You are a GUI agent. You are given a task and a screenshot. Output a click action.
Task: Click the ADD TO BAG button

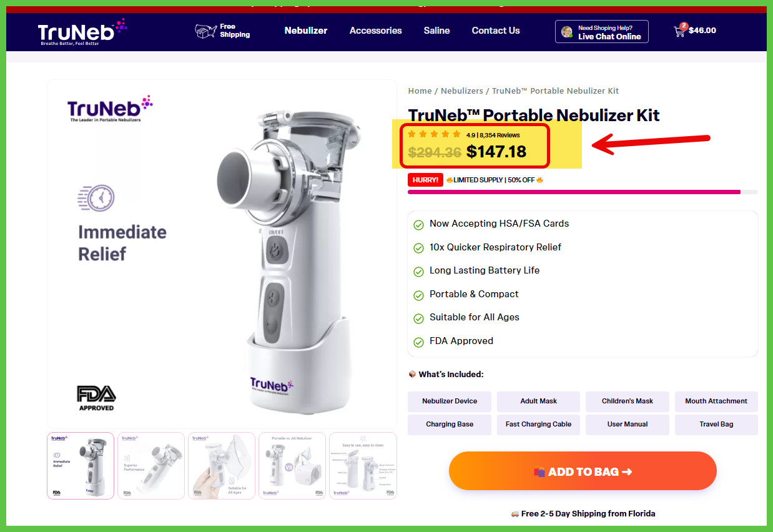(583, 471)
